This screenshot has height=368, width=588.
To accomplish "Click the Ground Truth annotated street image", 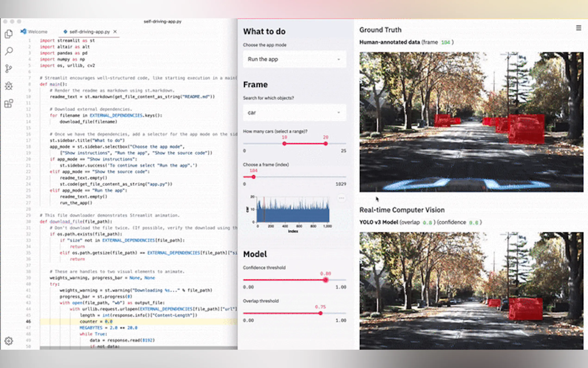I will pos(471,122).
